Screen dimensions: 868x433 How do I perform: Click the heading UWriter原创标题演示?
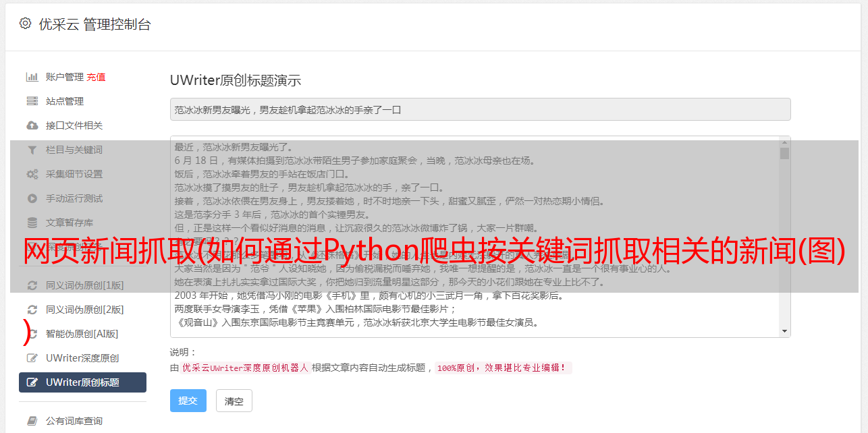point(236,80)
